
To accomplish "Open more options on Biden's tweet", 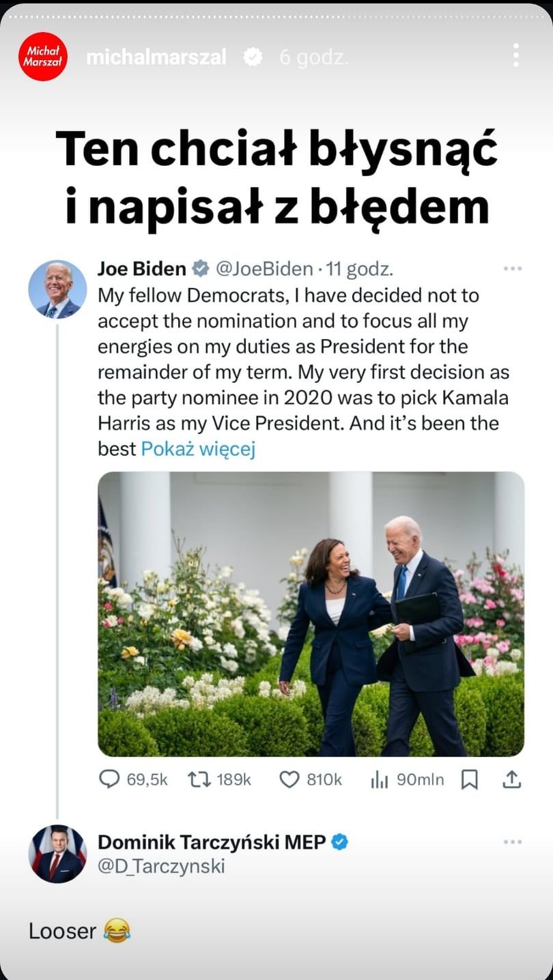I will pyautogui.click(x=512, y=269).
